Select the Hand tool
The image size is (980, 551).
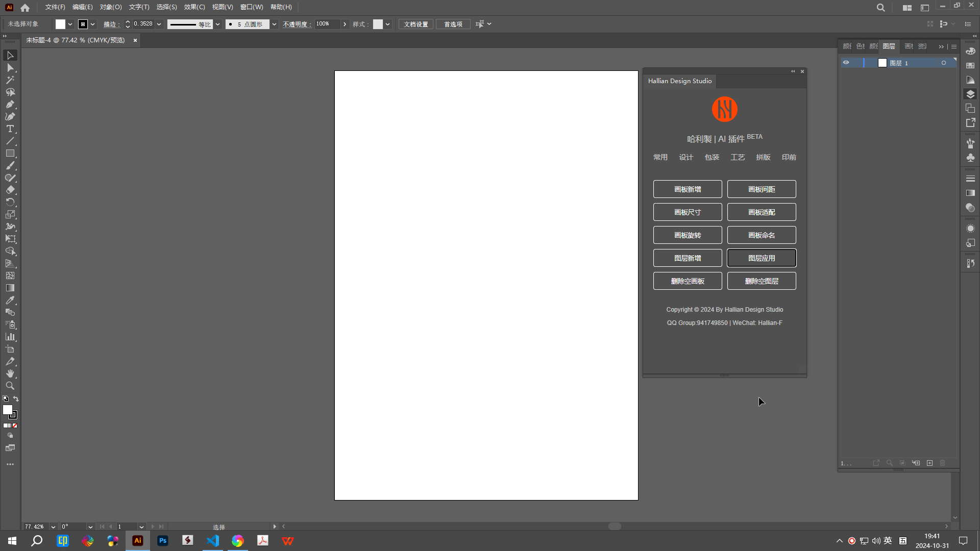10,373
